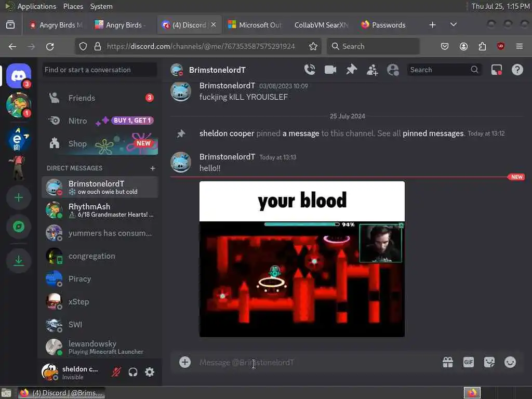
Task: Open the Places menu
Action: click(x=73, y=6)
